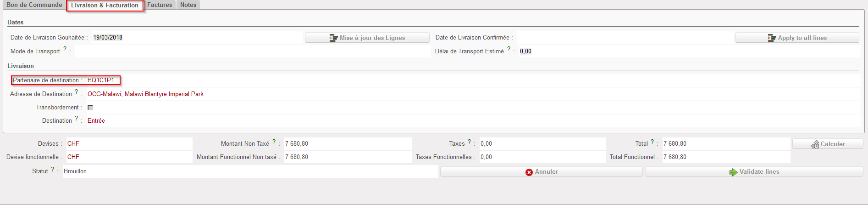Screen dimensions: 868x205
Task: Click Mise à jour des Lignes button
Action: click(367, 38)
